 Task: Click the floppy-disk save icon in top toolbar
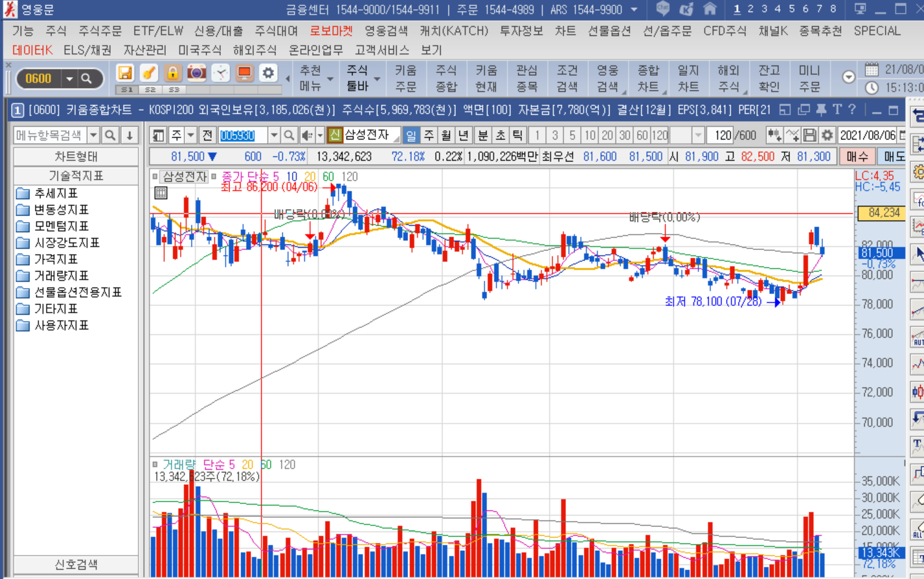(125, 73)
